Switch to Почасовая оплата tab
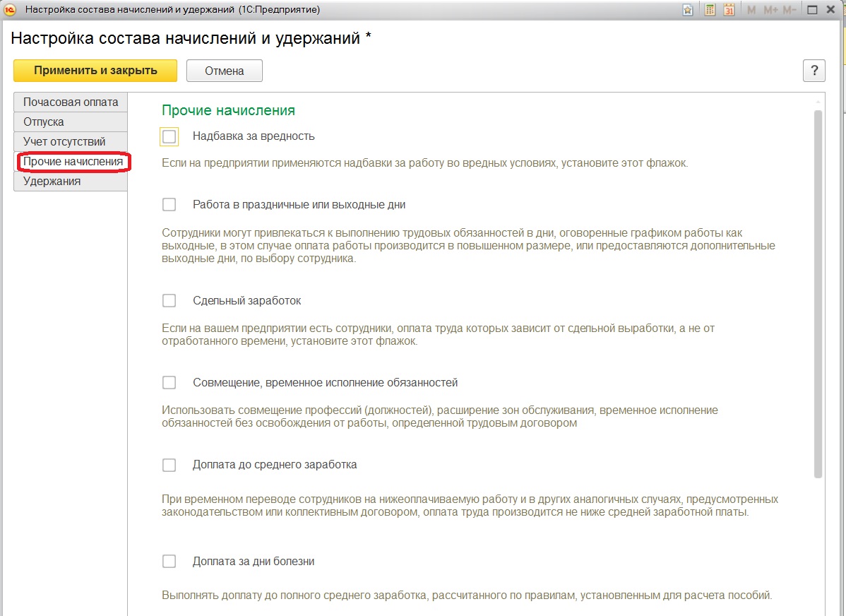This screenshot has height=616, width=846. [71, 102]
